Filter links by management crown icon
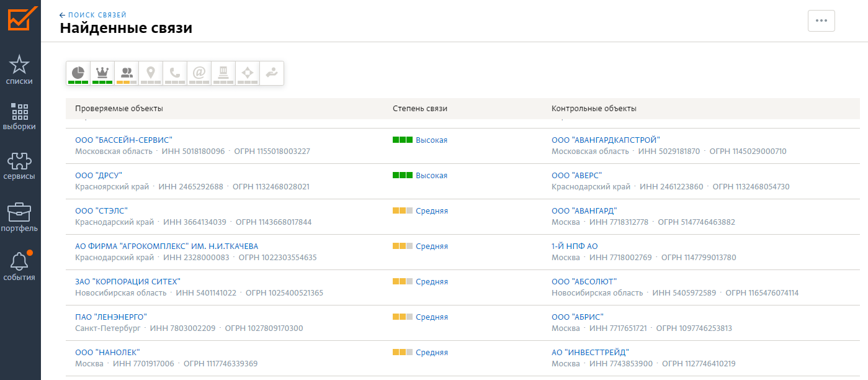868x380 pixels. [x=102, y=73]
